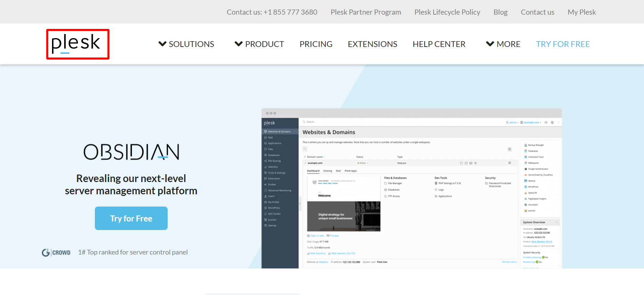This screenshot has width=644, height=295.
Task: Open Plesk Lifecycle Policy link
Action: coord(447,12)
